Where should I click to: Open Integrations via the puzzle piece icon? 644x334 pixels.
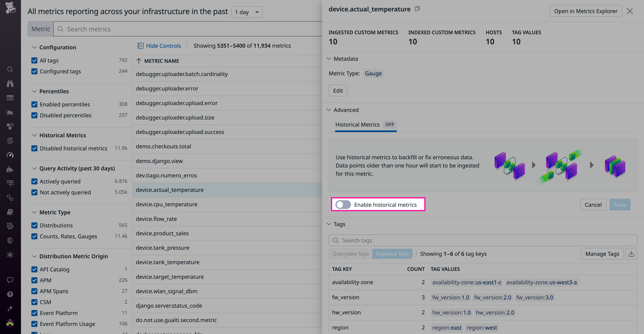tap(10, 169)
